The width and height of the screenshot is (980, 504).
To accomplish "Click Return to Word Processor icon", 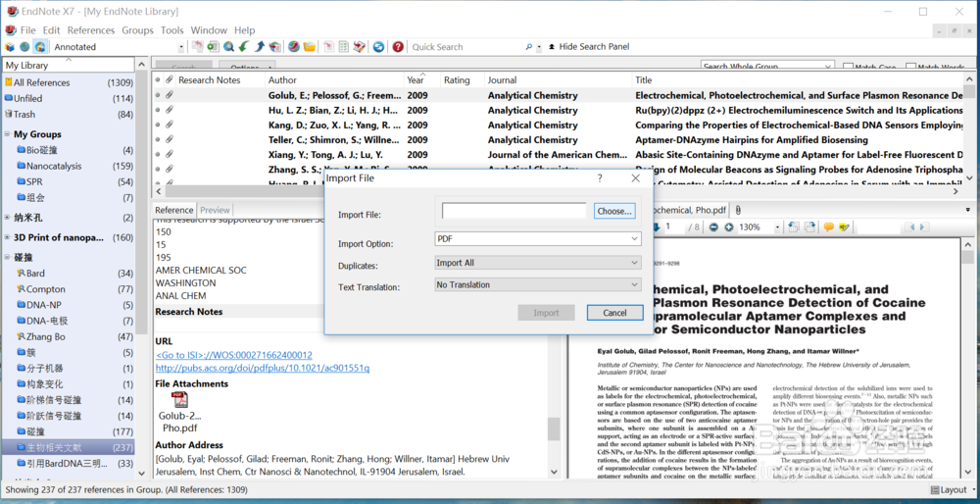I will 359,47.
